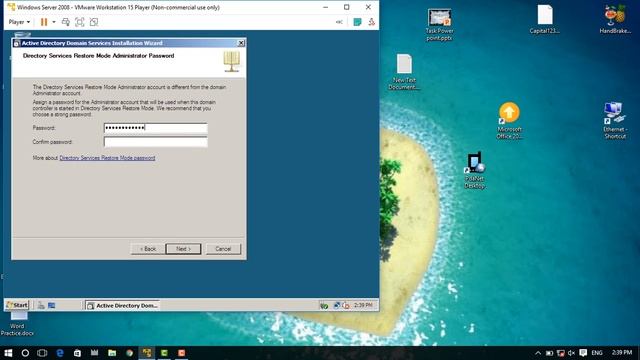Screen dimensions: 640x360
Task: Go back with the < Back button
Action: (x=148, y=249)
